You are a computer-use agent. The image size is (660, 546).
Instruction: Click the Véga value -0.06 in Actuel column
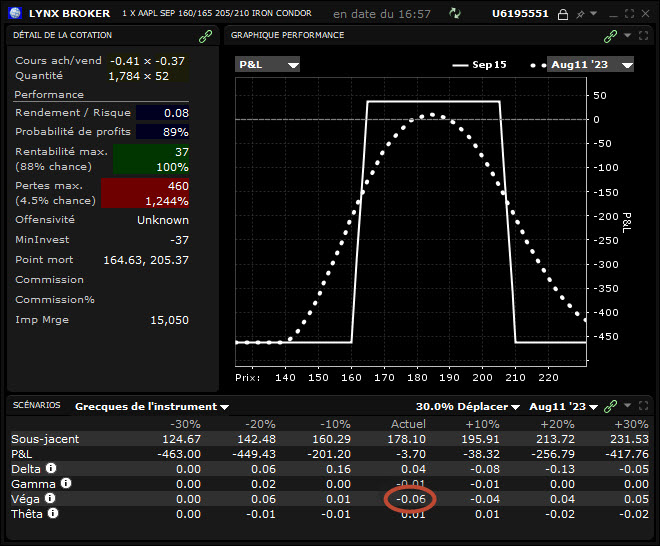[411, 499]
